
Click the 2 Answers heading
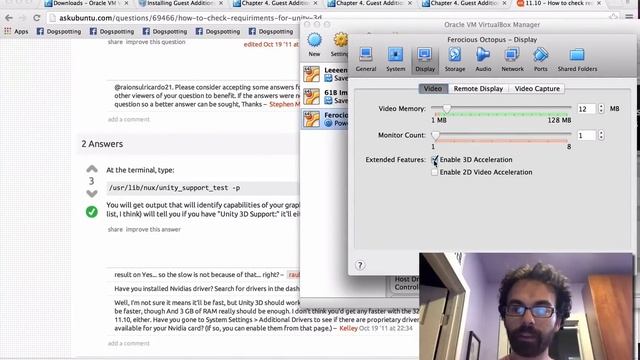pos(102,144)
